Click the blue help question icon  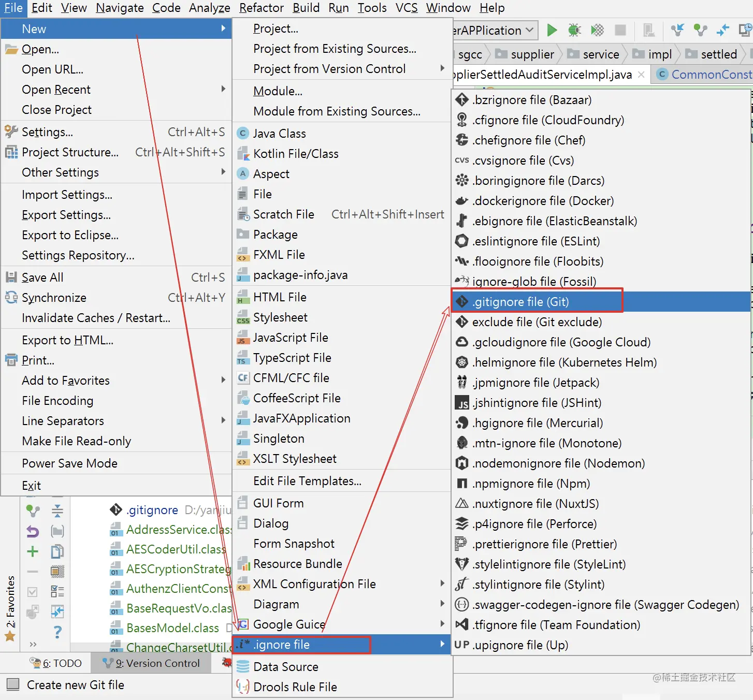coord(57,632)
